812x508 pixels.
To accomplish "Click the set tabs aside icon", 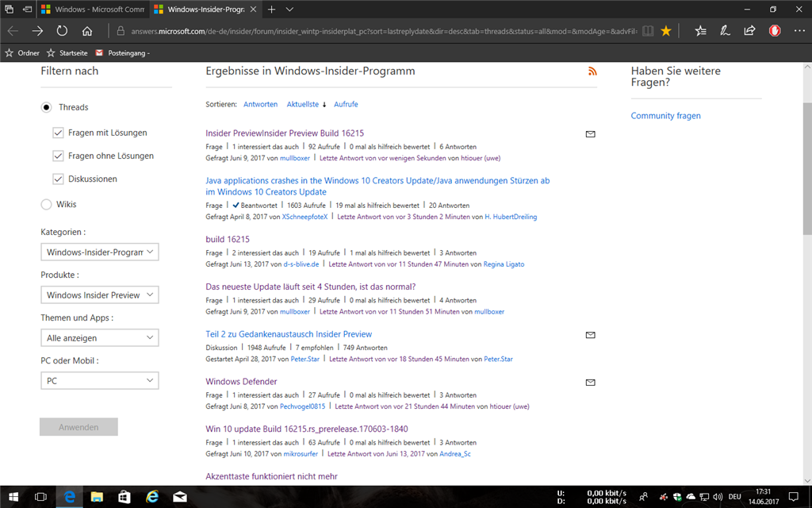I will point(28,10).
